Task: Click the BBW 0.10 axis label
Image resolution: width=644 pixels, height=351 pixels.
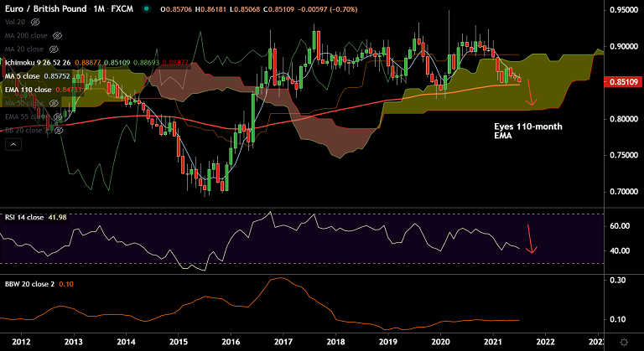Action: (618, 319)
